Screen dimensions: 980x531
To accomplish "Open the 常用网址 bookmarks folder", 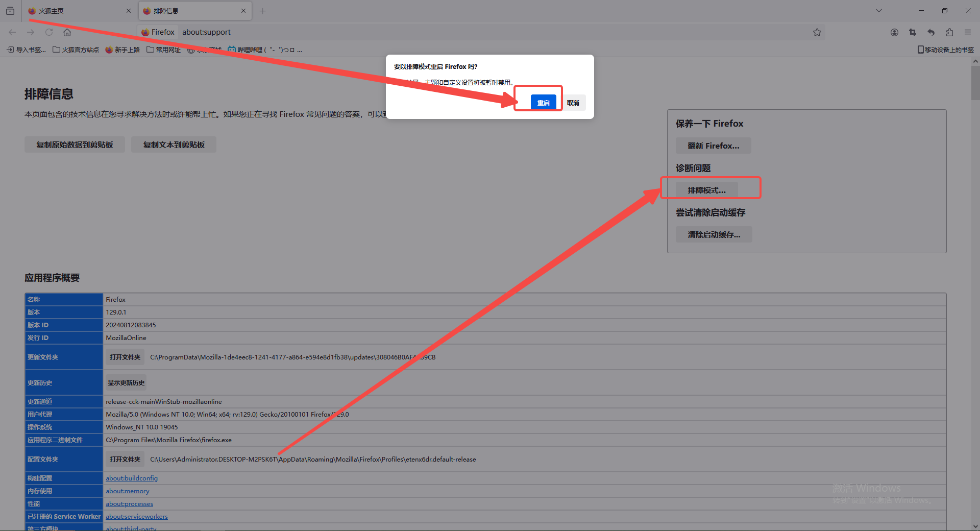I will [x=164, y=50].
